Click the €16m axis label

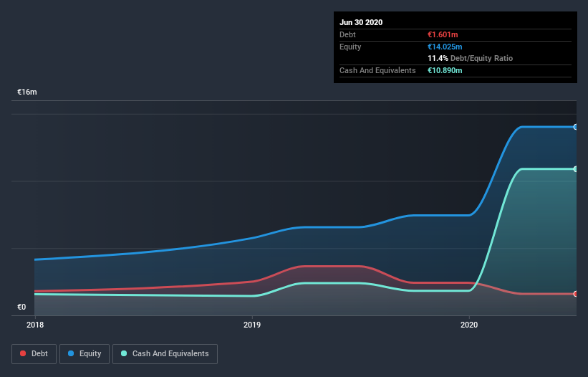point(27,92)
